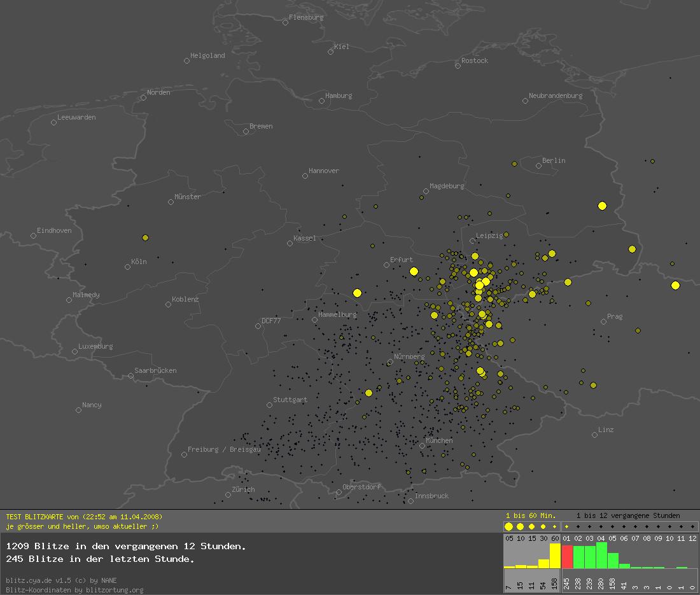Image resolution: width=700 pixels, height=595 pixels.
Task: Select the Hamburg city marker
Action: tap(321, 101)
